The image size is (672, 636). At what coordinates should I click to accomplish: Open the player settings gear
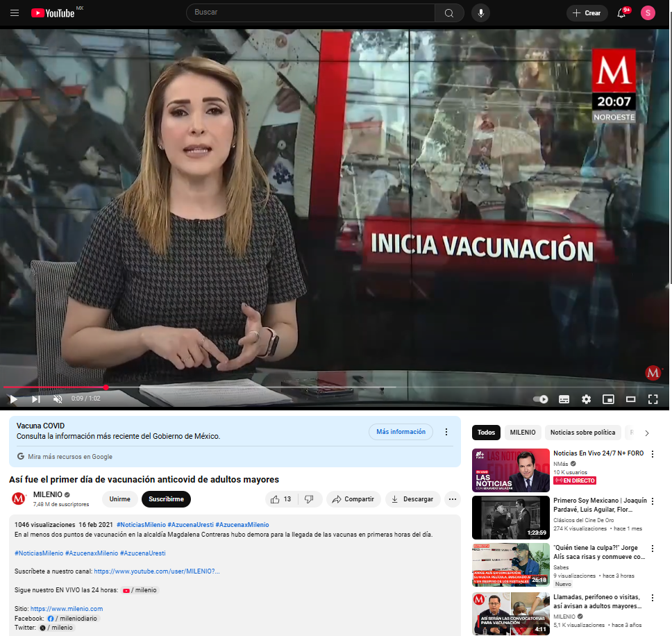point(587,399)
